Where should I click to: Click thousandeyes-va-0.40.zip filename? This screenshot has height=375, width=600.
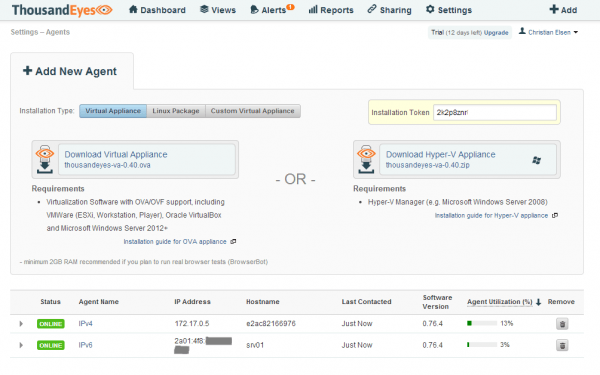(427, 165)
